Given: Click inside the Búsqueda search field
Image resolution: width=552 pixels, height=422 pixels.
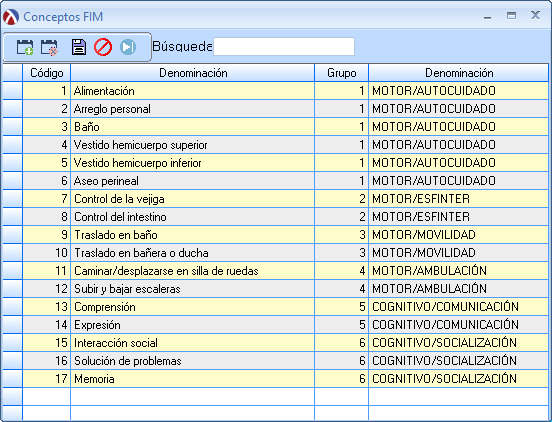Looking at the screenshot, I should coord(284,46).
